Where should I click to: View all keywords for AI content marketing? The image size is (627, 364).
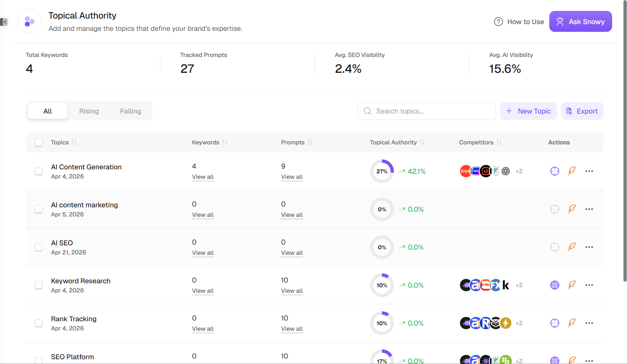[x=203, y=215]
